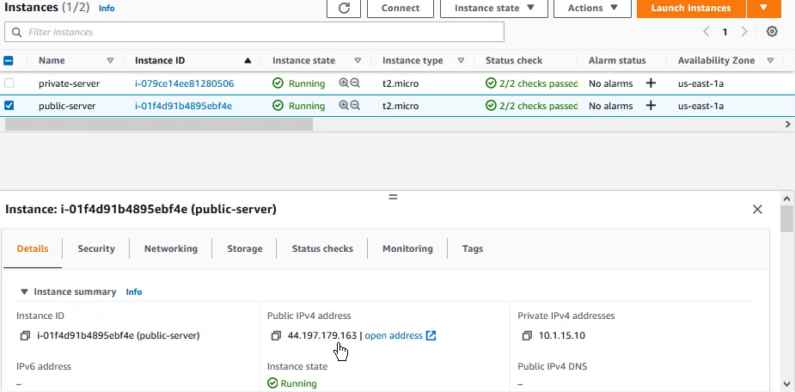Screen dimensions: 795x392
Task: Collapse the Instance summary section
Action: click(24, 292)
